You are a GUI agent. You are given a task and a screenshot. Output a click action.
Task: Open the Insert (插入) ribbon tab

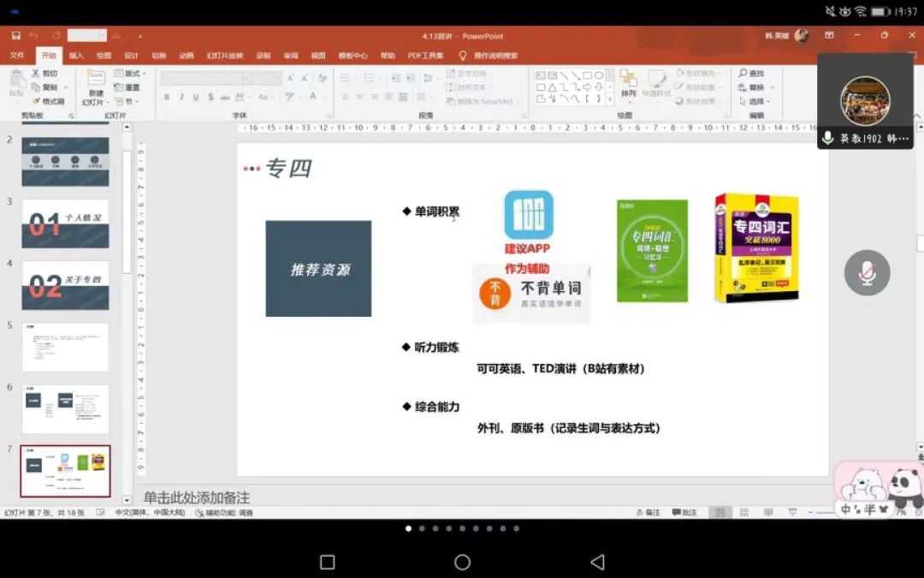pyautogui.click(x=76, y=56)
